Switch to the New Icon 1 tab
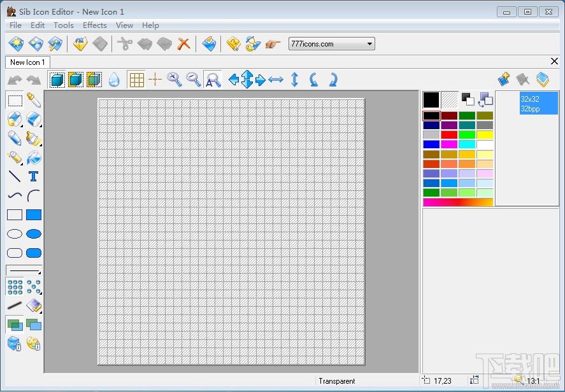 (x=27, y=62)
